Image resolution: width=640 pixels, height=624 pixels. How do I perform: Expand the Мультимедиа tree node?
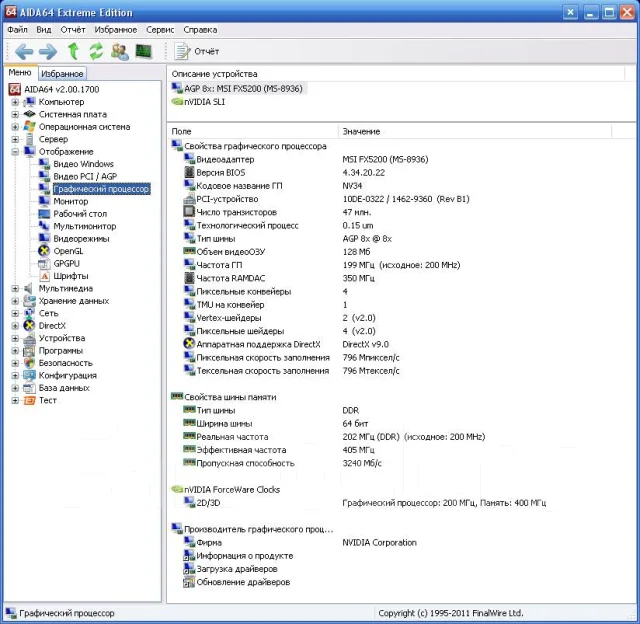(x=15, y=289)
